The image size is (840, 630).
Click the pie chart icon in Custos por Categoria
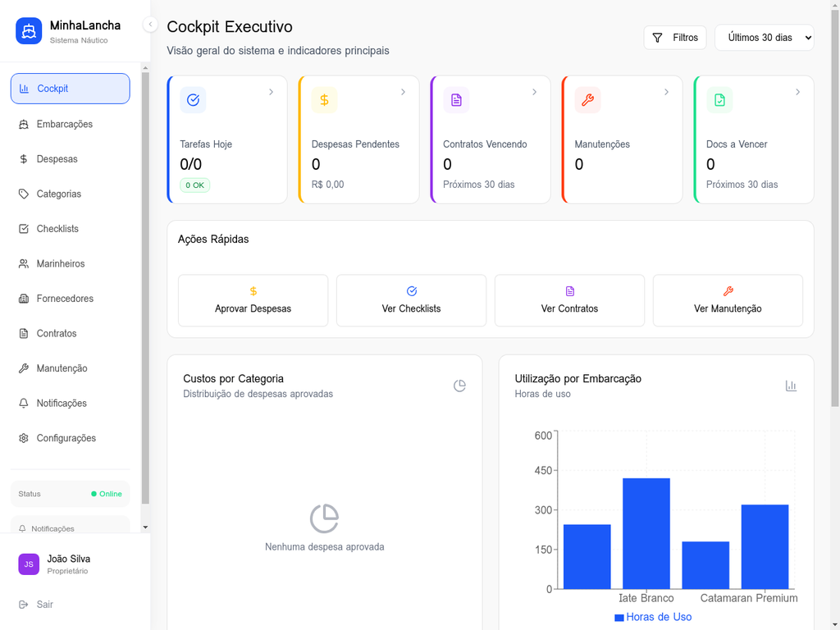(x=459, y=386)
